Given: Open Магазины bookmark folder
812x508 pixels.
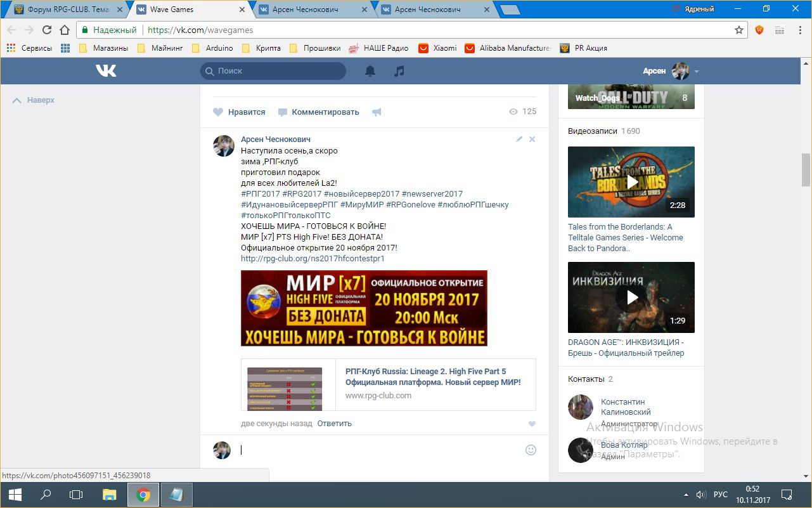Looking at the screenshot, I should point(104,48).
